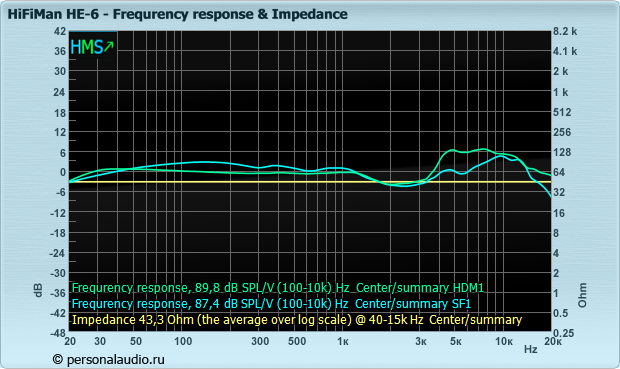Click the 8.2 k Ohm axis label
620x369 pixels.
coord(565,31)
